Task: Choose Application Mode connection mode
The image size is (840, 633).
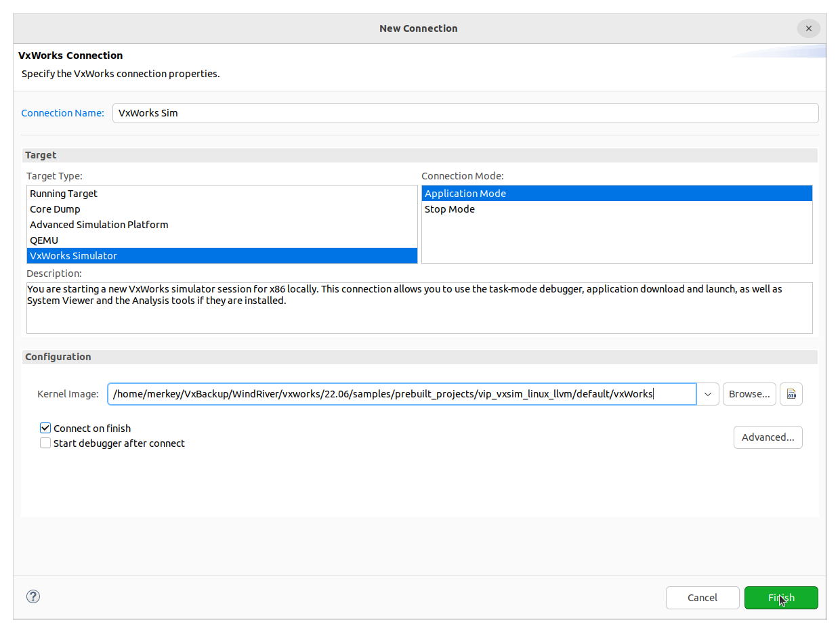Action: [x=617, y=194]
